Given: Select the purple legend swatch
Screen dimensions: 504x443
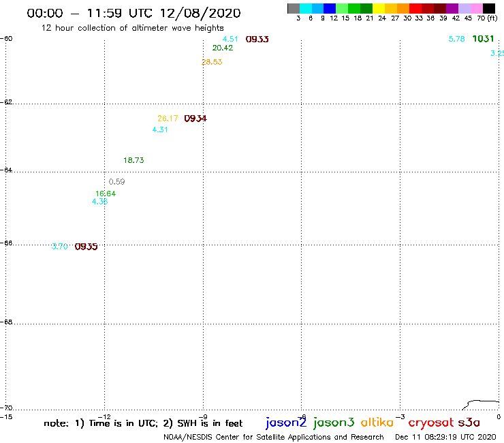Looking at the screenshot, I should [452, 9].
